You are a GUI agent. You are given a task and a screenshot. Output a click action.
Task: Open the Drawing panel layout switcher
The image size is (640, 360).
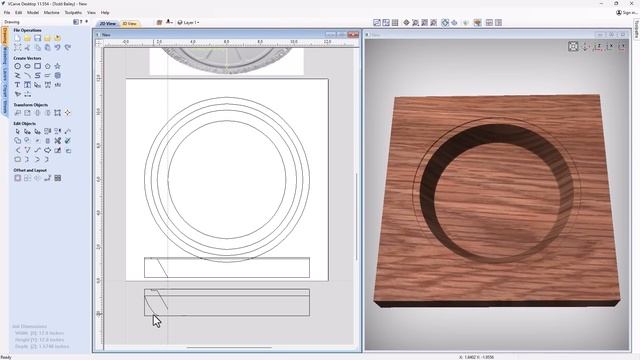(76, 22)
